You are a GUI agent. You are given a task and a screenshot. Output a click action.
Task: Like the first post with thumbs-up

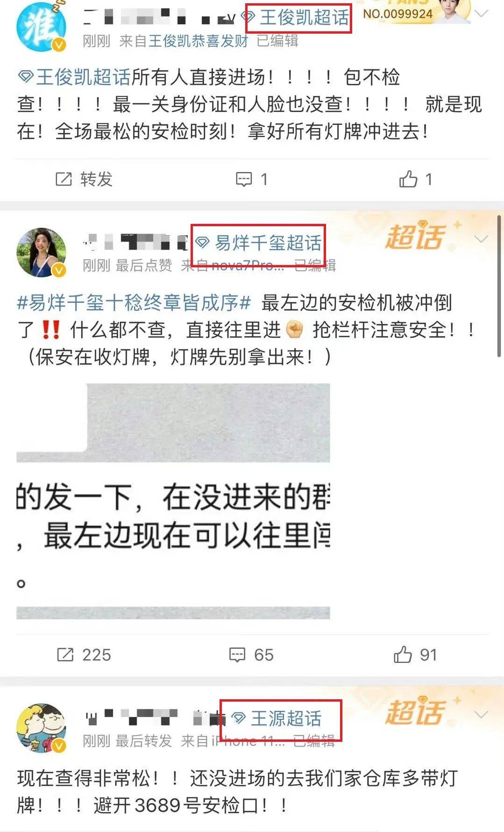408,179
